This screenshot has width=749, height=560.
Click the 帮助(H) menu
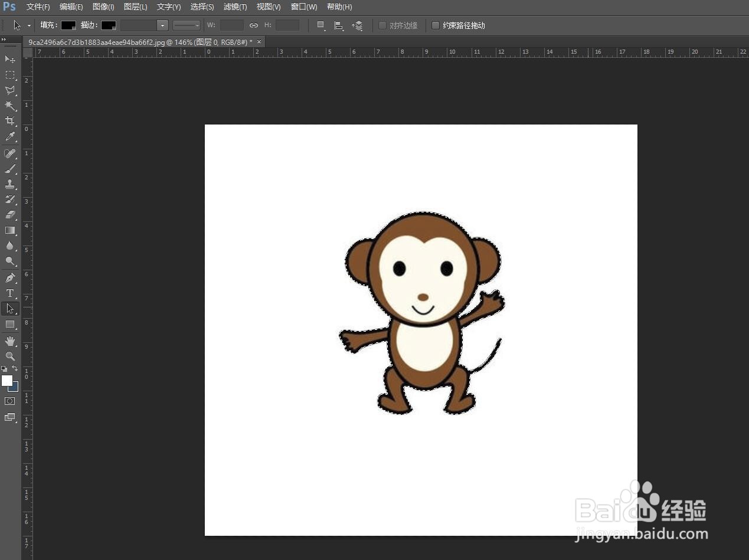point(339,7)
